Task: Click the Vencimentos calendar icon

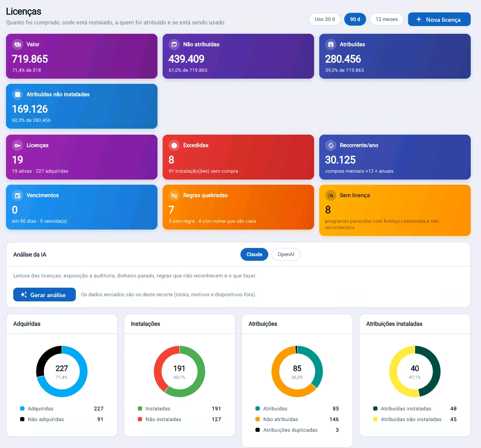Action: pos(18,195)
